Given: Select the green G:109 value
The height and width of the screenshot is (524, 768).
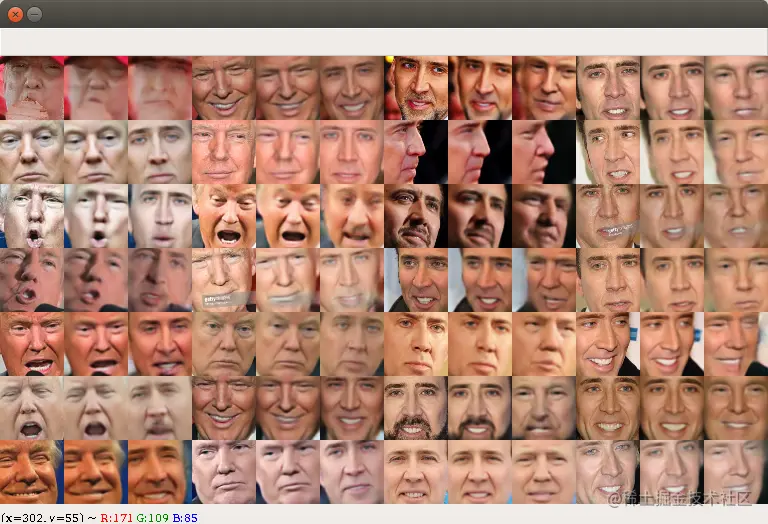Looking at the screenshot, I should 152,518.
